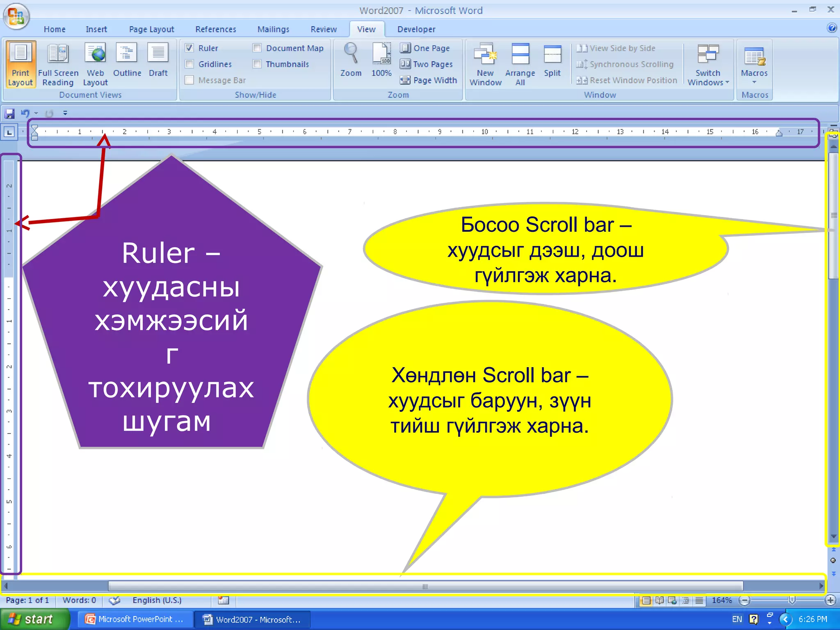Open the Office Button menu
The width and height of the screenshot is (840, 630).
[x=16, y=16]
